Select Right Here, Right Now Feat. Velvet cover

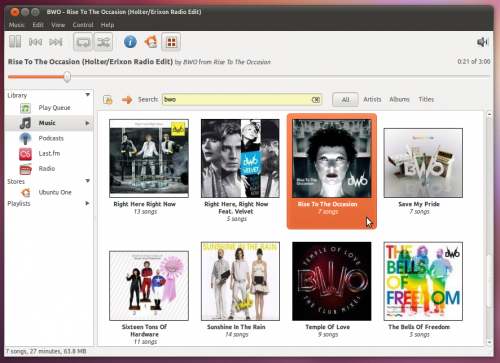tap(240, 158)
